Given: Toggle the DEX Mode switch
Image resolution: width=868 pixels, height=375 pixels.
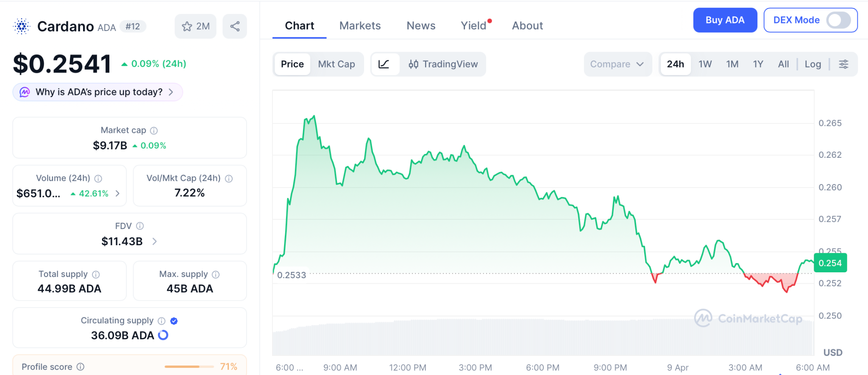Looking at the screenshot, I should [x=838, y=20].
